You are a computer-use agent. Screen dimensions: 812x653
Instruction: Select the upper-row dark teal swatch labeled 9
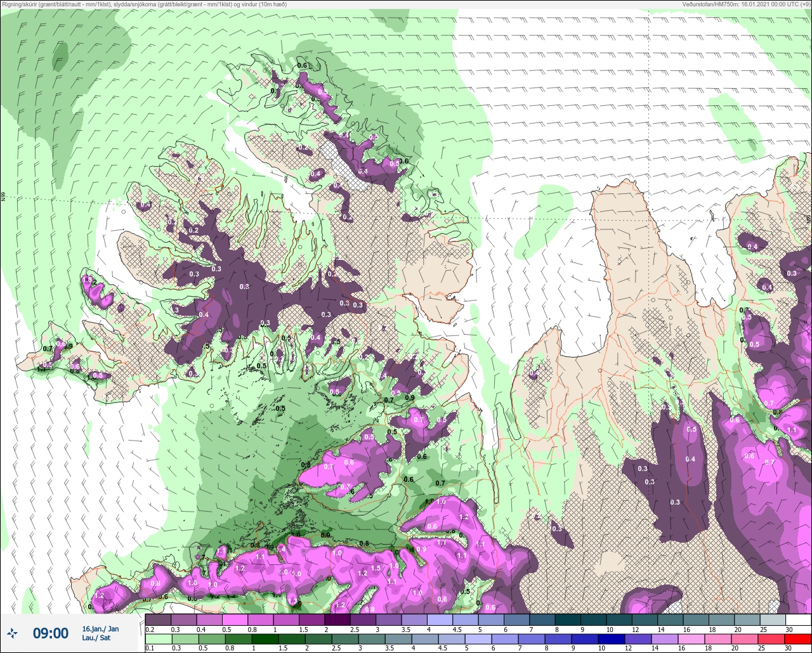pos(594,619)
